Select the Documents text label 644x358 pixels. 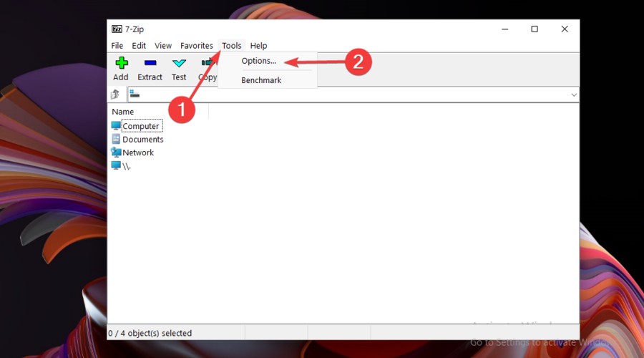[143, 140]
